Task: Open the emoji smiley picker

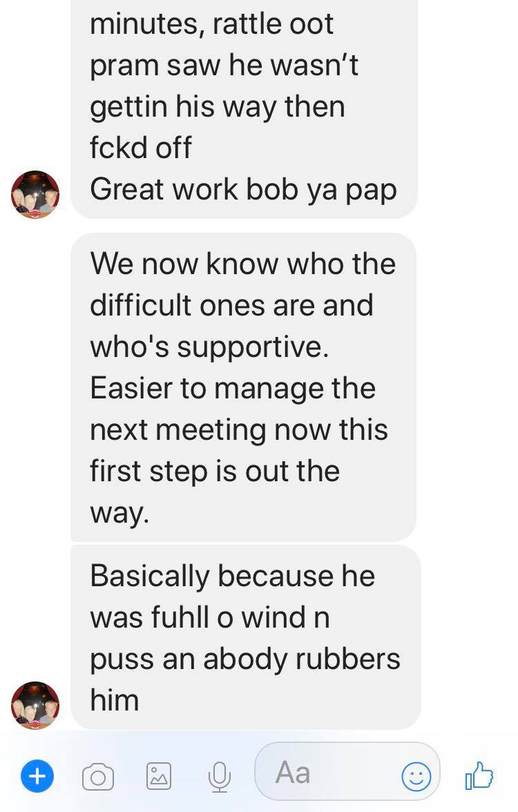Action: point(416,776)
